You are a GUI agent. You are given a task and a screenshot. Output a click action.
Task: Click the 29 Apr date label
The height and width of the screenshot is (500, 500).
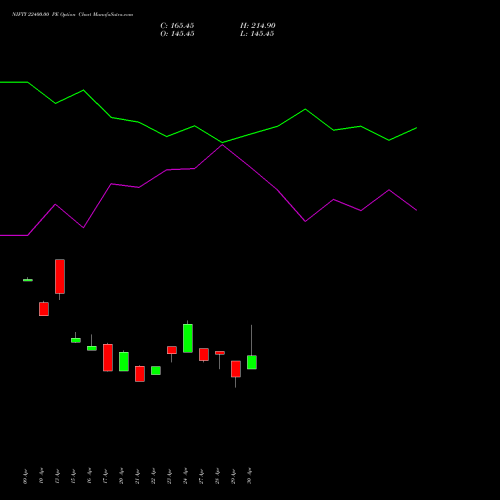(233, 476)
